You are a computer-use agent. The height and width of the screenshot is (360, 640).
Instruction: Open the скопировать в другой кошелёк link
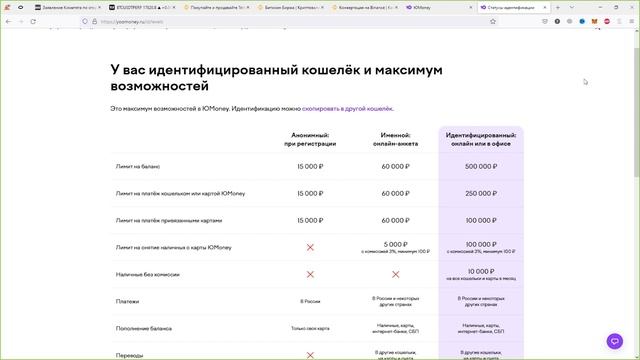click(347, 109)
